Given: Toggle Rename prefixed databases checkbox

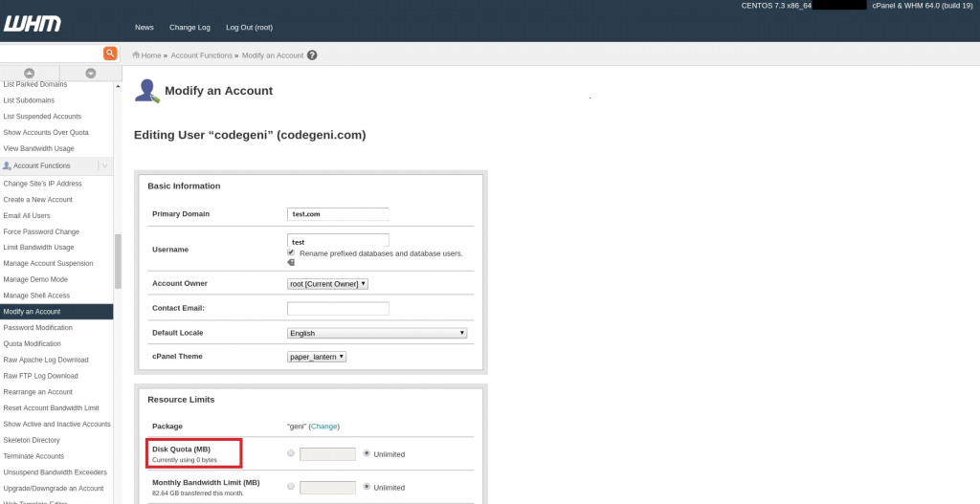Looking at the screenshot, I should (x=291, y=252).
